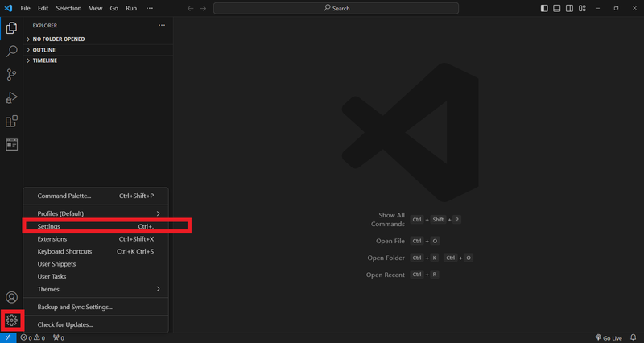The width and height of the screenshot is (644, 343).
Task: Open the Run and Debug view
Action: pyautogui.click(x=11, y=97)
